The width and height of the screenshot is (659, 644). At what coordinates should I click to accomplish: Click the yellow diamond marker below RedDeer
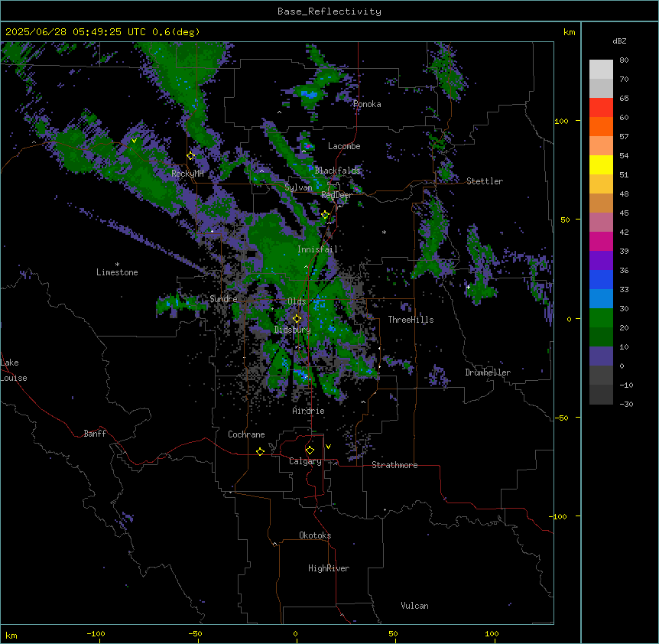point(326,215)
